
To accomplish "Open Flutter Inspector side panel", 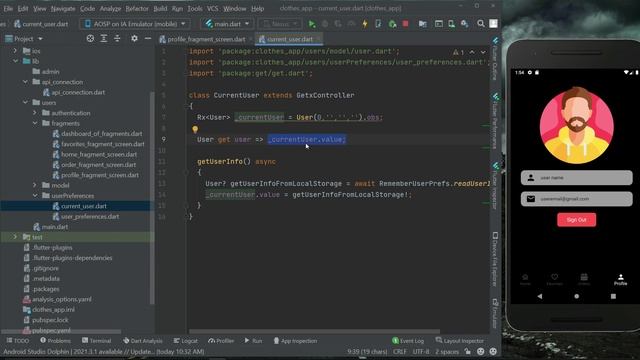I will tap(495, 187).
